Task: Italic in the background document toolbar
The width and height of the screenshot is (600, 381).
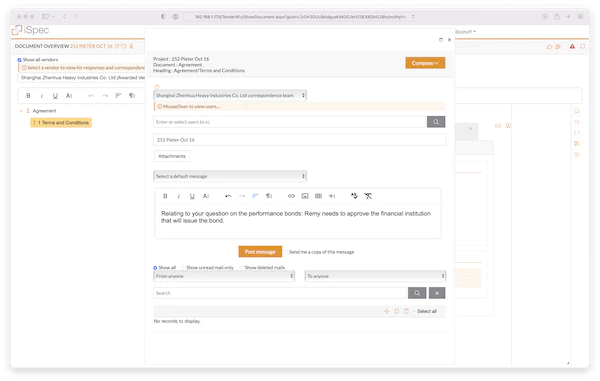Action: coord(42,96)
